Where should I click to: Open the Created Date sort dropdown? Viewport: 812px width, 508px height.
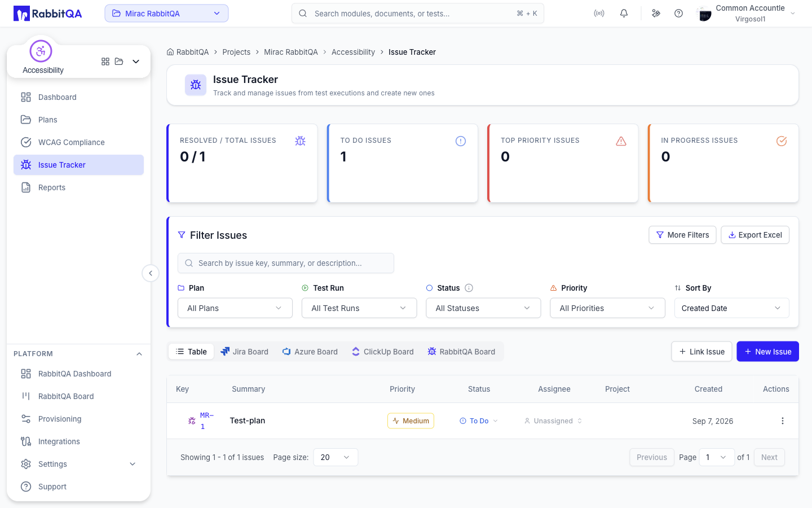coord(731,308)
